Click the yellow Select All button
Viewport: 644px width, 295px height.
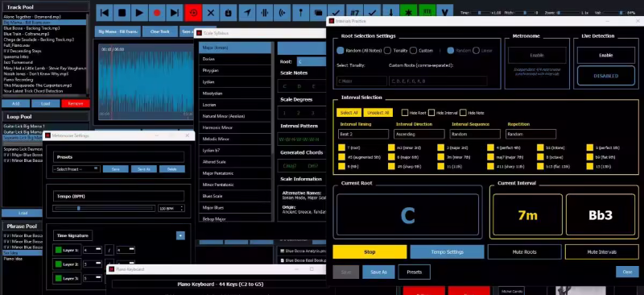349,112
